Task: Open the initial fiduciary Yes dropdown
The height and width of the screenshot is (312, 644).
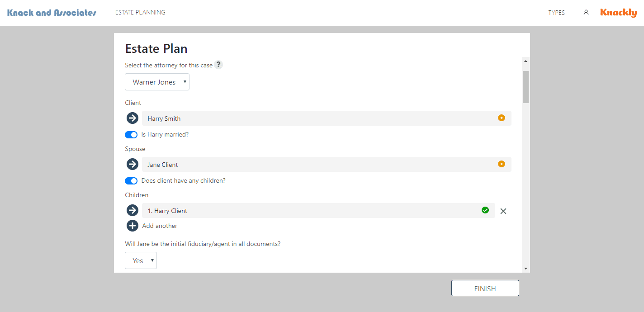Action: pos(141,260)
